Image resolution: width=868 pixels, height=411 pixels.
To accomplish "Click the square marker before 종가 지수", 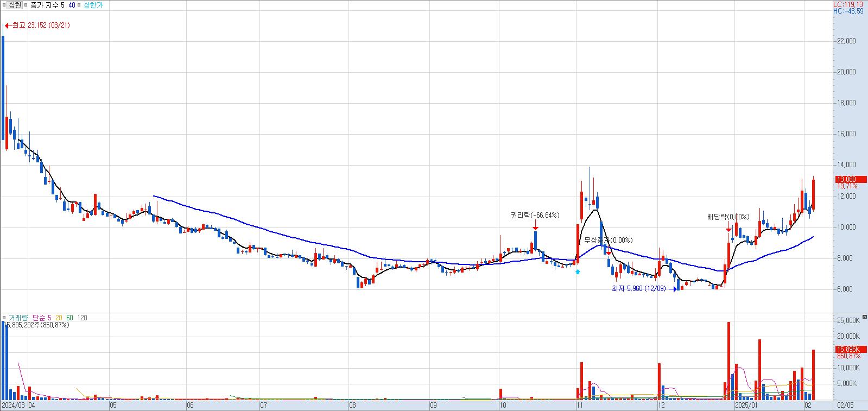I will [27, 5].
